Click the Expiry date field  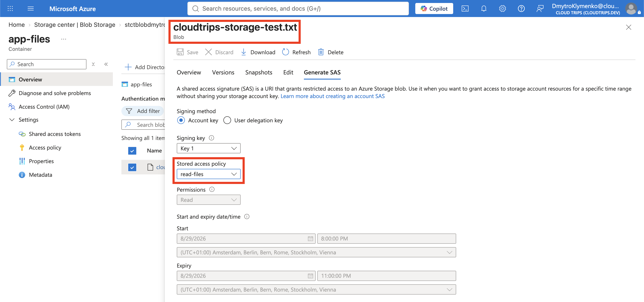coord(246,276)
